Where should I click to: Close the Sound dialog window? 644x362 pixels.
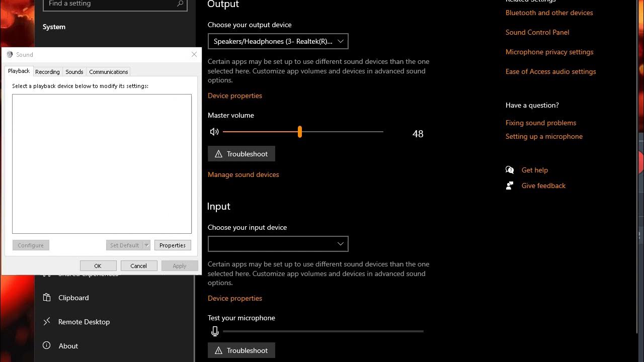(194, 54)
